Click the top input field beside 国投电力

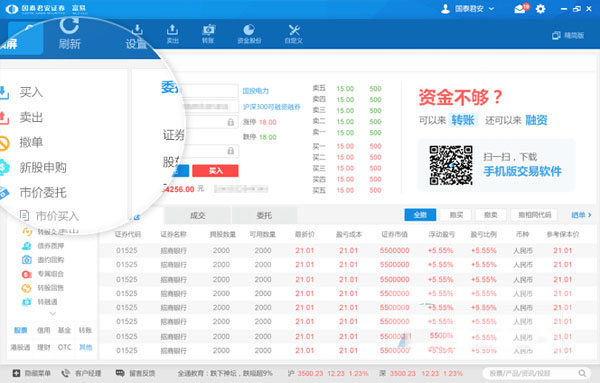(x=210, y=91)
